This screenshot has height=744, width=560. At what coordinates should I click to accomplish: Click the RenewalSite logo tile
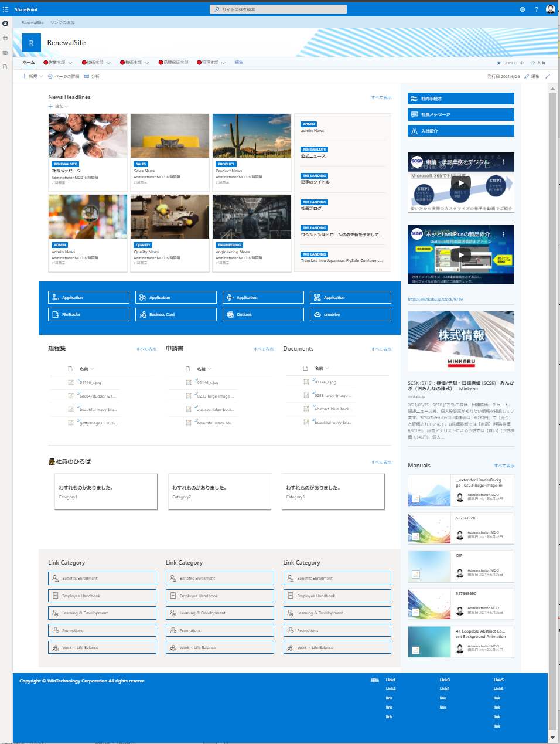point(32,43)
